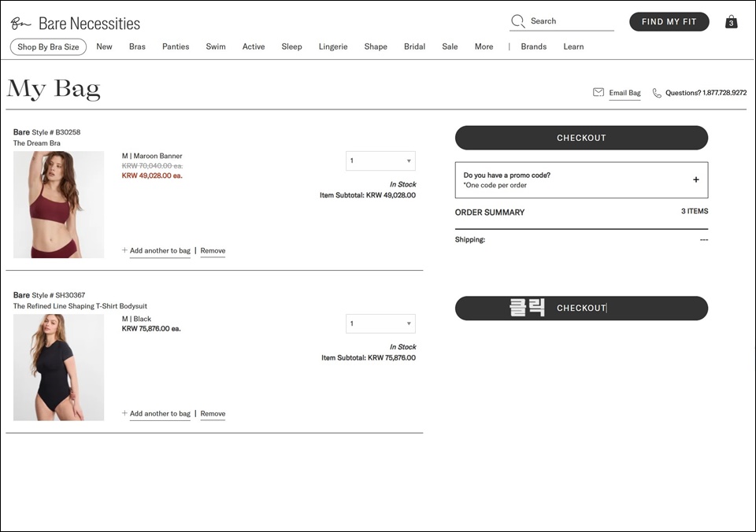Click the sale price 'KRW 49,028.00 ea.'
This screenshot has width=756, height=532.
[x=152, y=175]
